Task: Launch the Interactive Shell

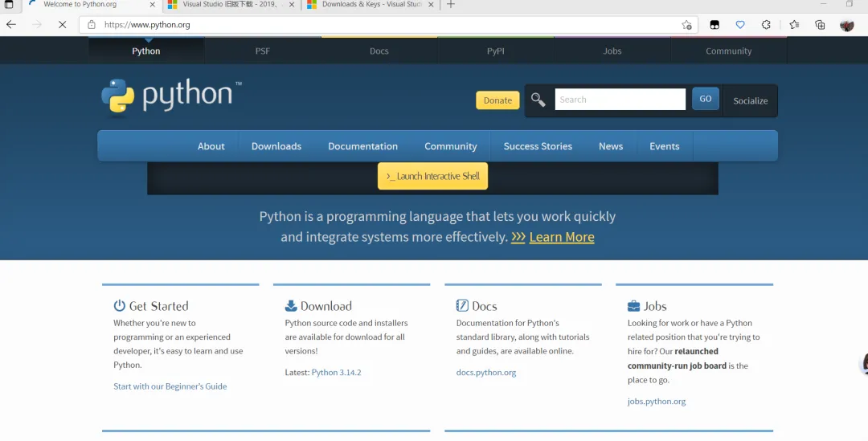Action: click(x=432, y=176)
